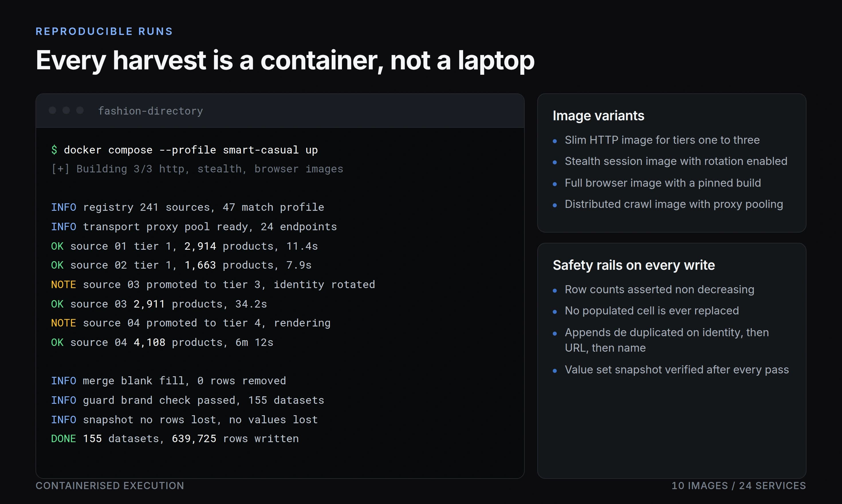Click the third window dot in the terminal title bar
The width and height of the screenshot is (842, 504).
80,110
